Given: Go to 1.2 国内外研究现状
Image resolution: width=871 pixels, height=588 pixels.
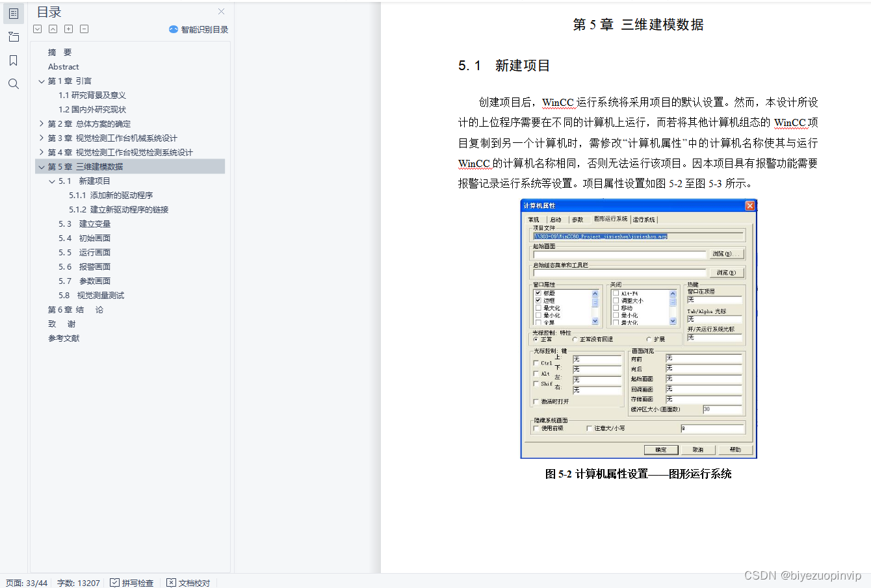Looking at the screenshot, I should [92, 110].
